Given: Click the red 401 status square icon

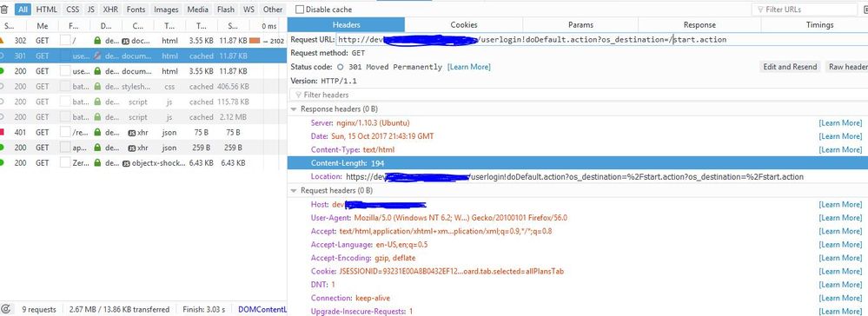Looking at the screenshot, I should coord(3,132).
